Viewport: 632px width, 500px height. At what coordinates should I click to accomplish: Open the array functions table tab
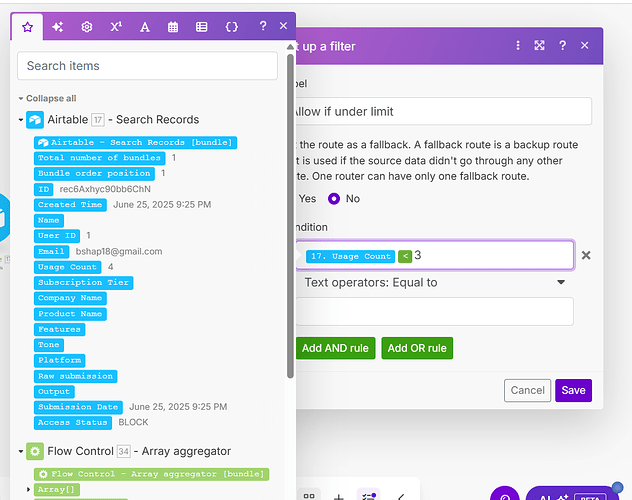202,27
